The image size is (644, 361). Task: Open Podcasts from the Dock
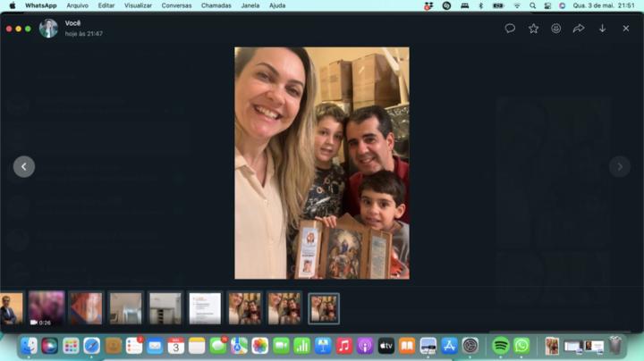(365, 346)
